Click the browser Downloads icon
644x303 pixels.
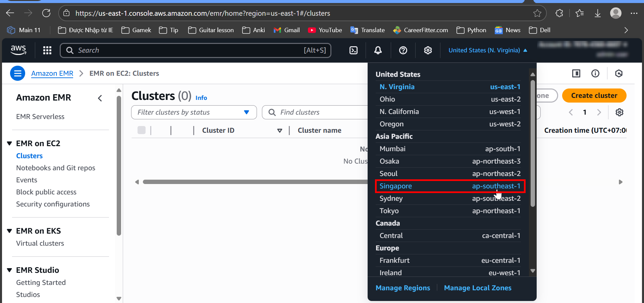tap(598, 13)
